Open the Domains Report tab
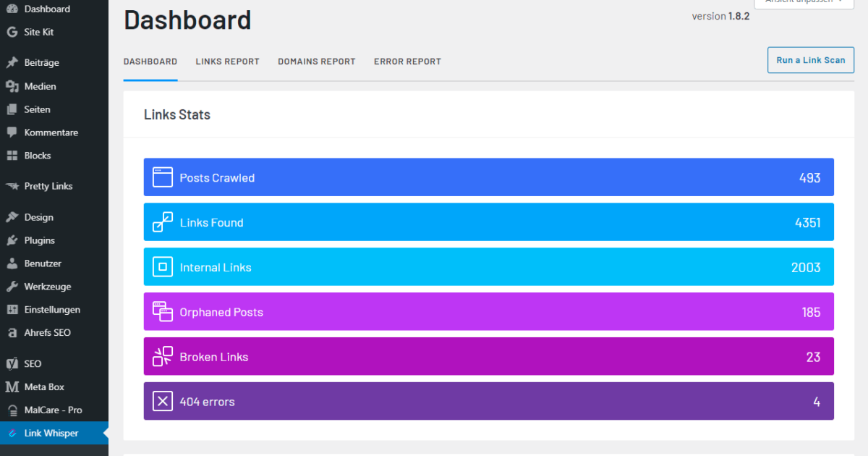This screenshot has width=868, height=456. tap(316, 62)
